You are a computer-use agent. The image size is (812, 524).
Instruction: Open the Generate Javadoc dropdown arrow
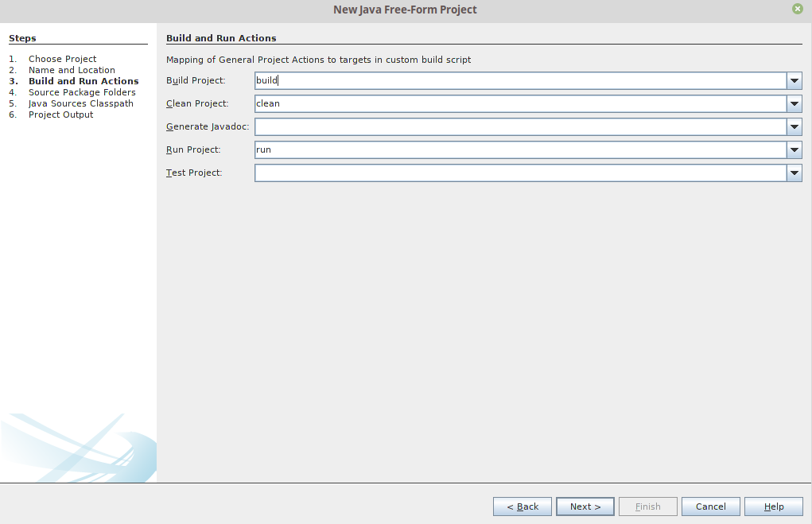[x=794, y=127]
